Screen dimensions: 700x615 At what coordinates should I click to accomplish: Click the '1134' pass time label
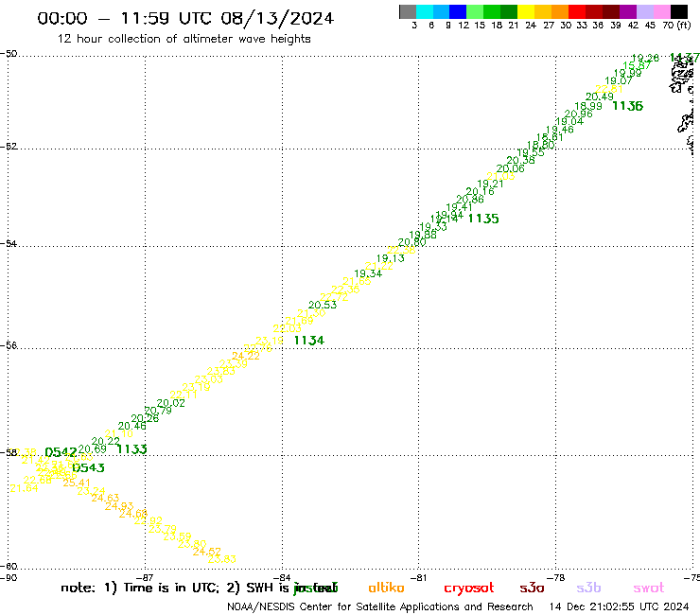pyautogui.click(x=309, y=341)
